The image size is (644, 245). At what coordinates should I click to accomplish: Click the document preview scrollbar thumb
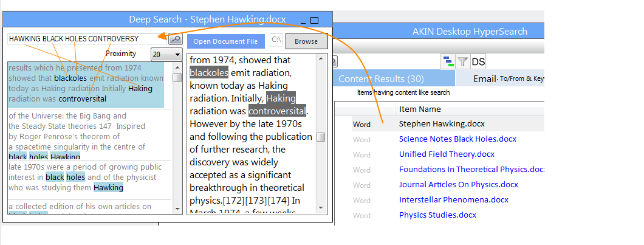click(x=320, y=137)
